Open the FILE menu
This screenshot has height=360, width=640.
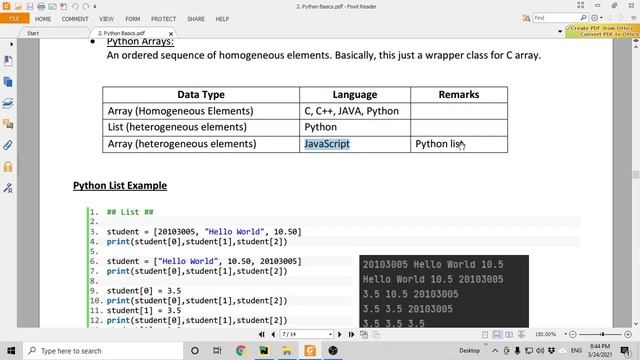[14, 19]
